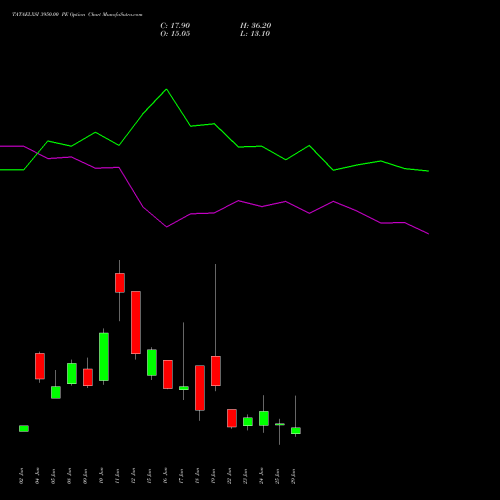Click the tall red candle above label 12
The height and width of the screenshot is (500, 500).
point(136,322)
